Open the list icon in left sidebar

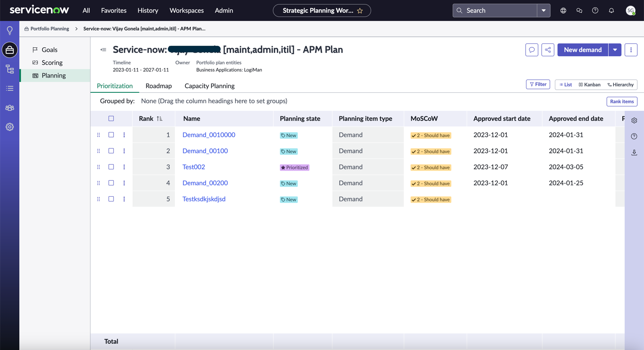(x=10, y=88)
